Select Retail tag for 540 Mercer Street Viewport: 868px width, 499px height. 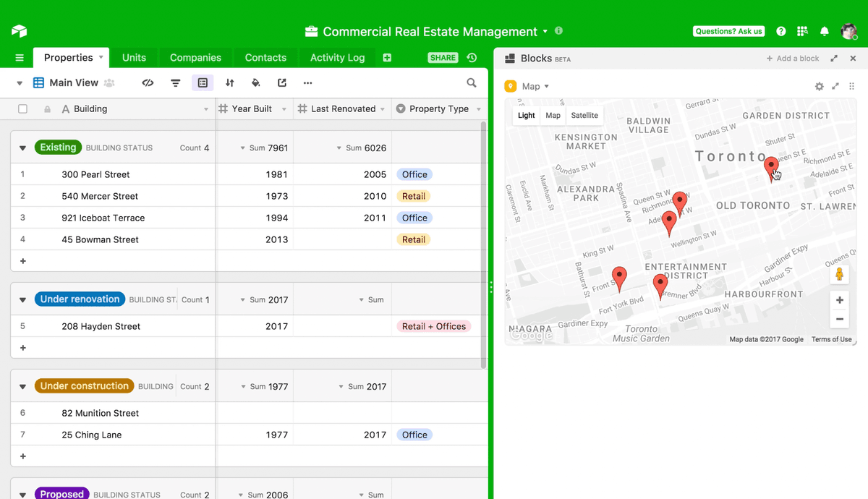pos(414,196)
